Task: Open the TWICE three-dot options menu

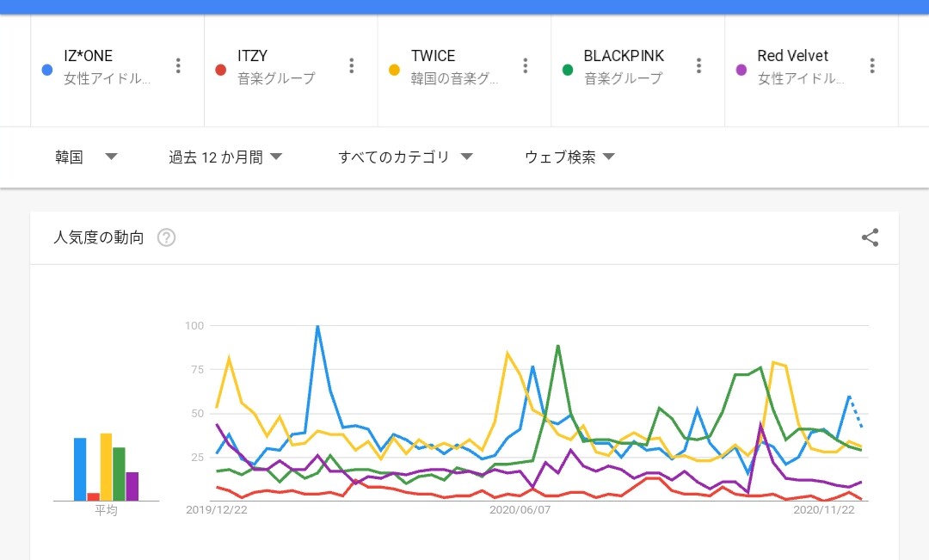Action: tap(526, 66)
